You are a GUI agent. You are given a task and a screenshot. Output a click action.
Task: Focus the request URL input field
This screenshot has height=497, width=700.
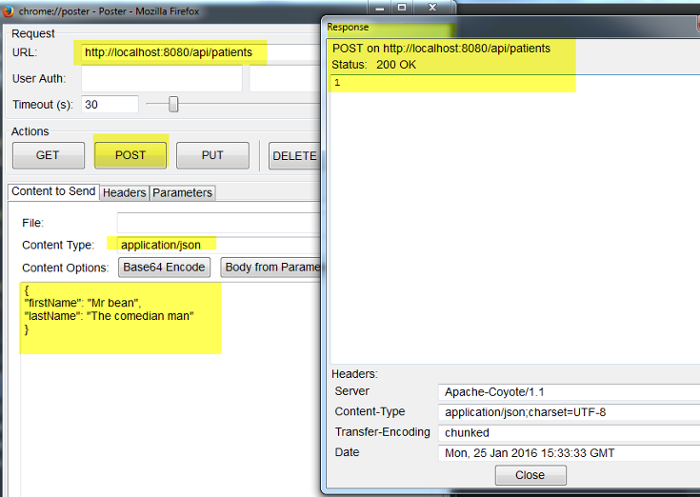(200, 52)
